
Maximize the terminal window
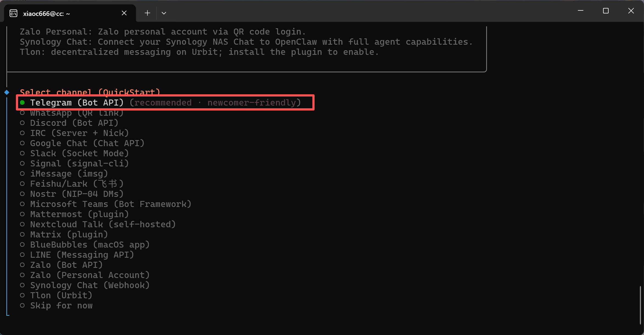pyautogui.click(x=606, y=11)
